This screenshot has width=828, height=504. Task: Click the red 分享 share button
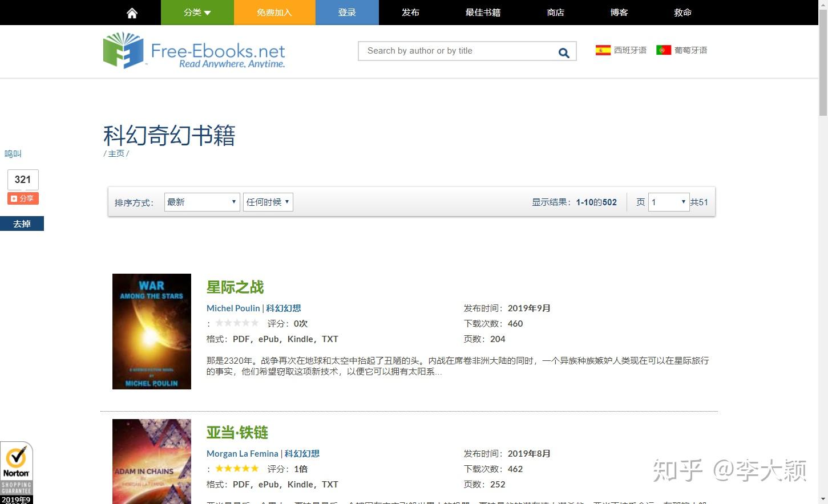click(23, 198)
